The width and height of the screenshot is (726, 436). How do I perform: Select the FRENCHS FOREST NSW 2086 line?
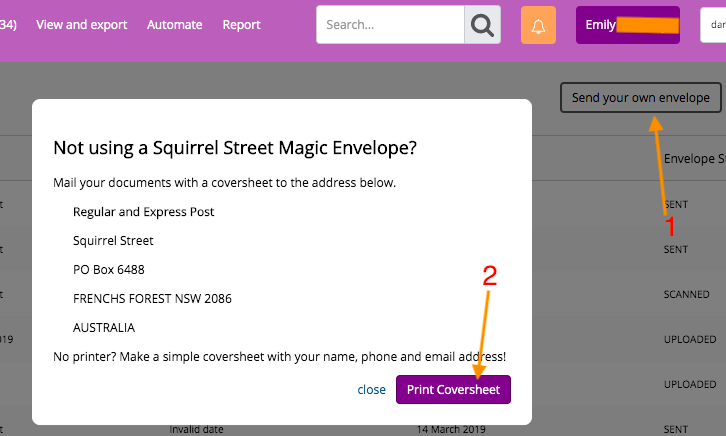(x=152, y=299)
